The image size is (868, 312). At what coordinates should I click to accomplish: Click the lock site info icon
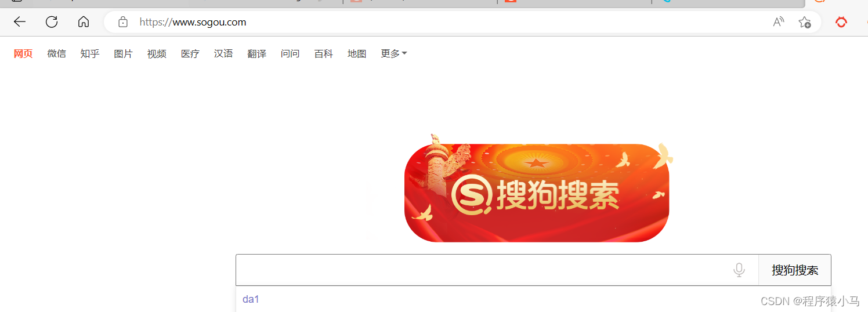[122, 22]
